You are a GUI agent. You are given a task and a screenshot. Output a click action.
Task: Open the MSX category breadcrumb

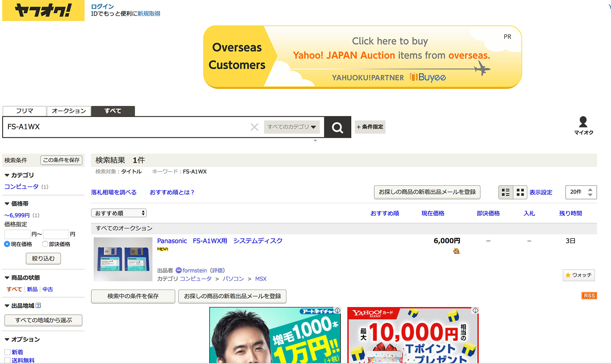point(261,279)
